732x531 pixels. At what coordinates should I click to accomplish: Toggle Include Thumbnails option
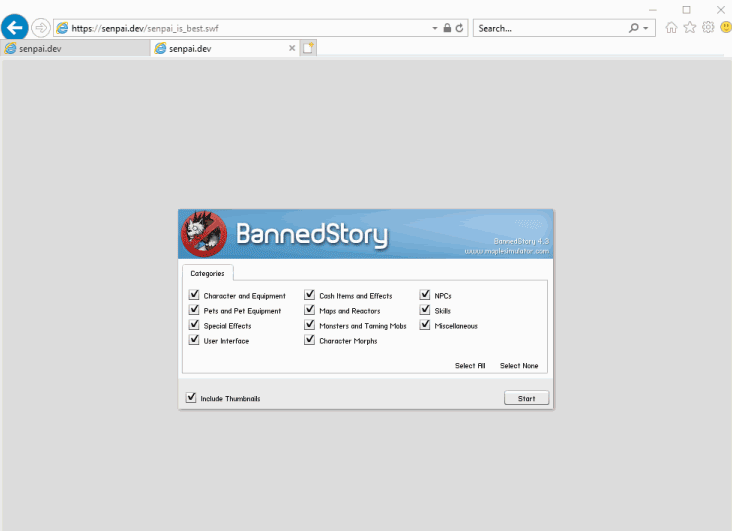[x=191, y=397]
